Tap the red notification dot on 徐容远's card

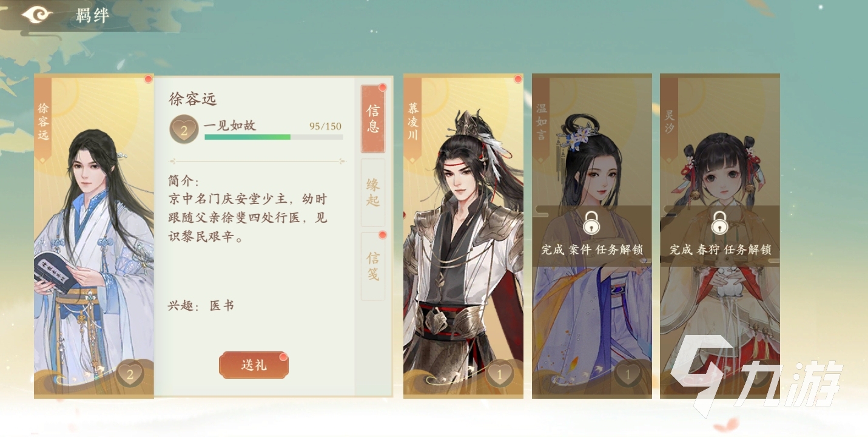tap(148, 80)
